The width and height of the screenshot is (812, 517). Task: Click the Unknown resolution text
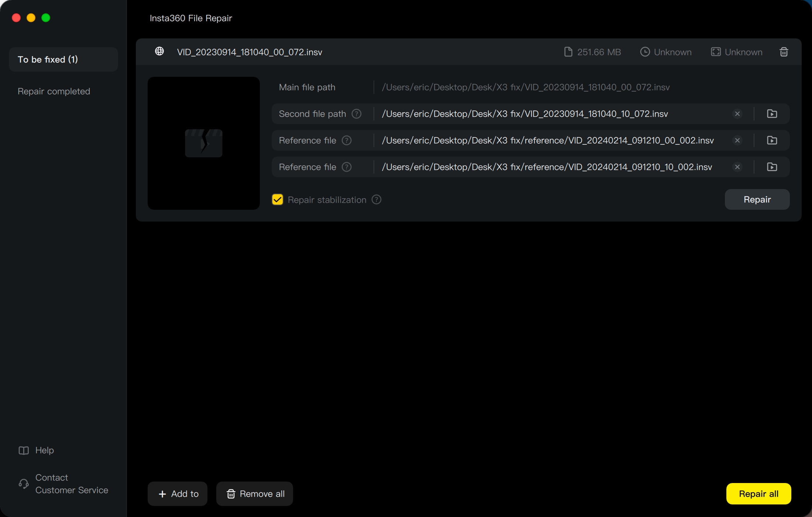(744, 52)
